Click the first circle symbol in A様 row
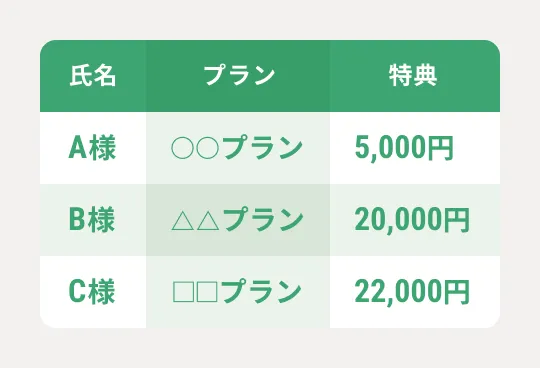Screen dimensions: 540x368 182,148
